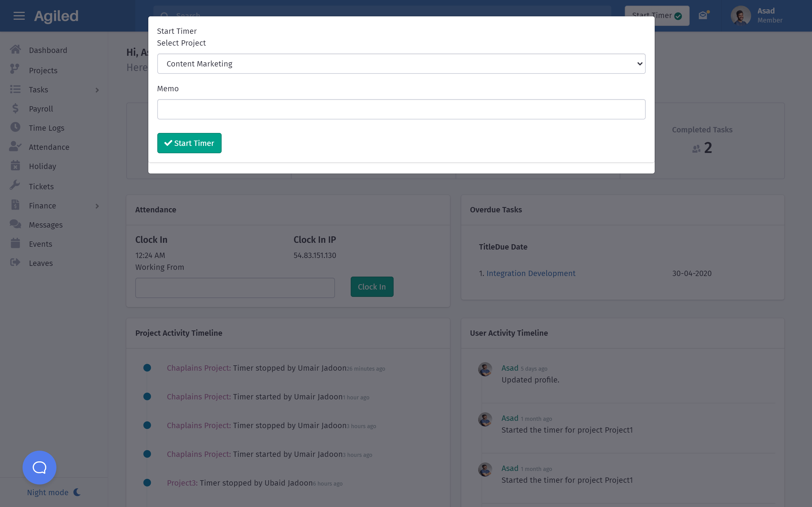Screen dimensions: 812x507
Task: Expand the Finance submenu arrow
Action: pos(97,206)
